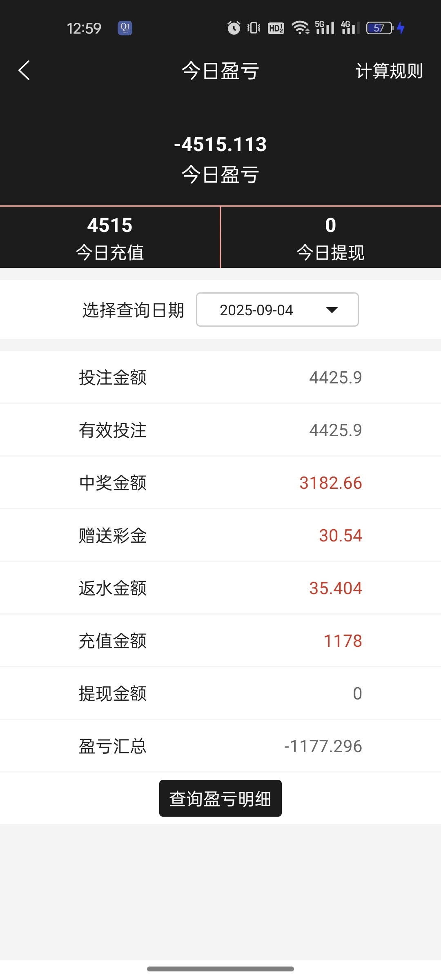The image size is (441, 980).
Task: Tap the vibrate mode status icon
Action: [254, 28]
